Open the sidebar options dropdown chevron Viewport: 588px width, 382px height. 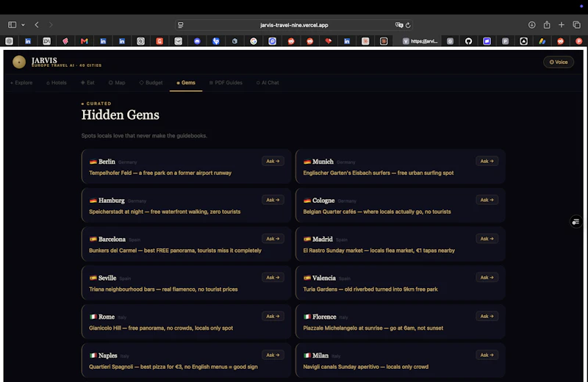23,25
